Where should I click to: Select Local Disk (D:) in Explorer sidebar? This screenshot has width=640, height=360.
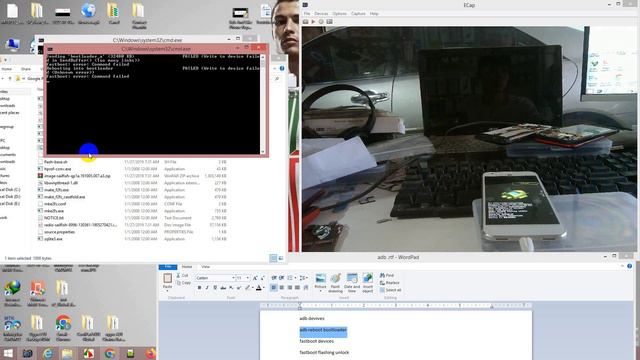pos(10,197)
